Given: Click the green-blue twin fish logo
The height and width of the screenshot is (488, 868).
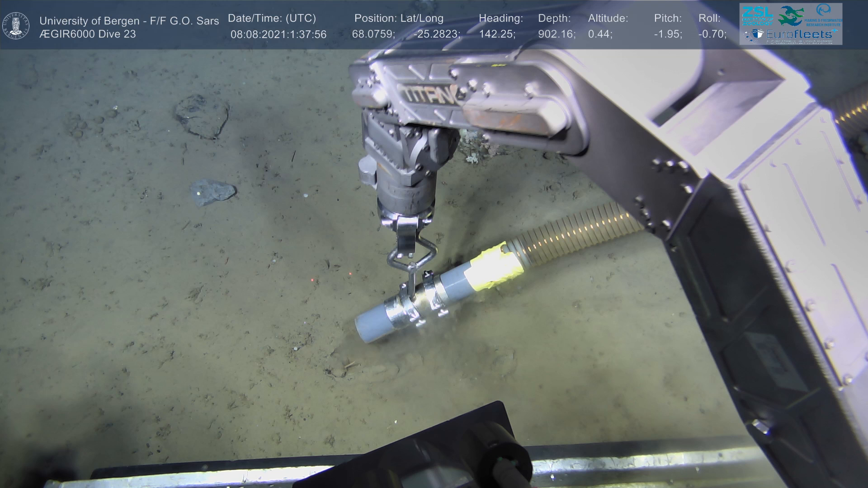Looking at the screenshot, I should point(791,15).
